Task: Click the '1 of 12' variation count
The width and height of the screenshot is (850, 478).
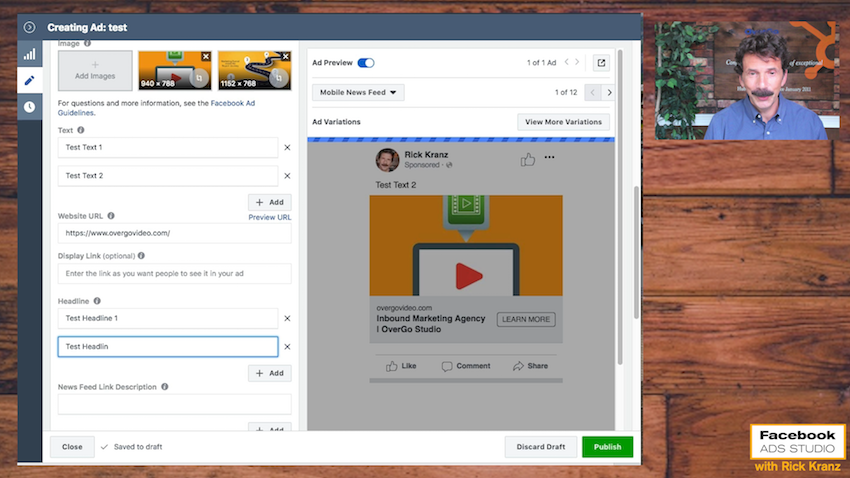Action: tap(566, 93)
